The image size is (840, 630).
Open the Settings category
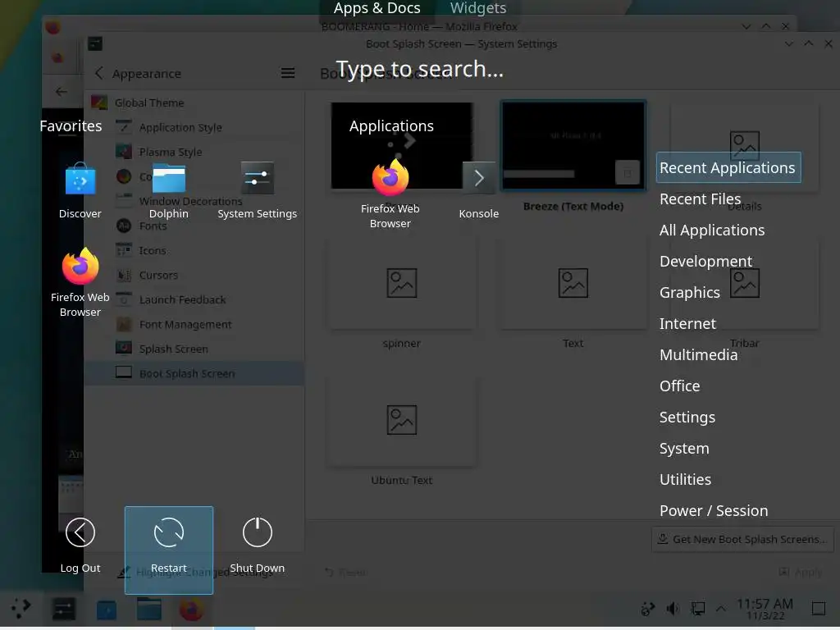tap(687, 417)
